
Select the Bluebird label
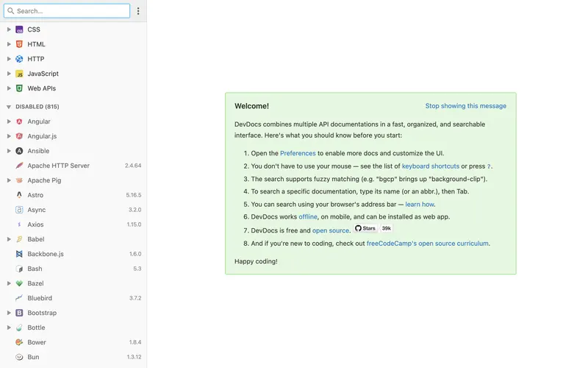pyautogui.click(x=40, y=298)
